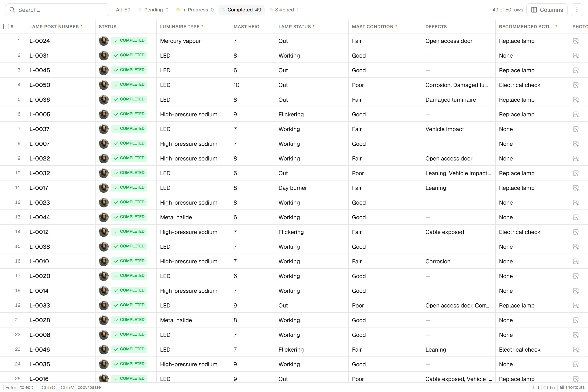Click the keyboard shortcuts icon
Viewport: 588px width, 392px height.
[536, 387]
